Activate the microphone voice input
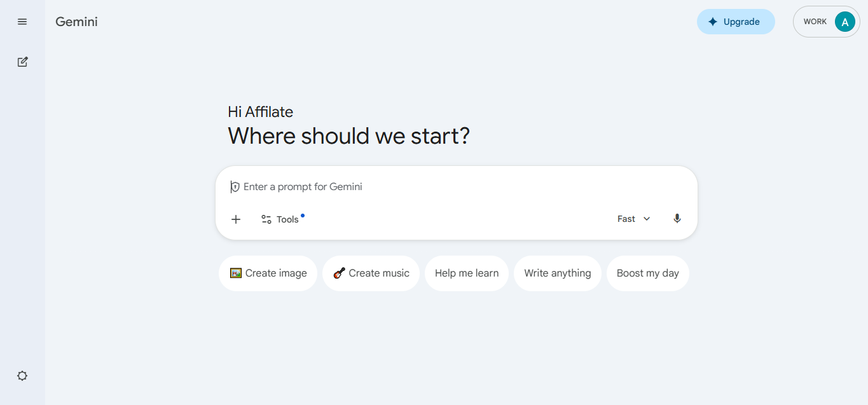 click(x=677, y=219)
